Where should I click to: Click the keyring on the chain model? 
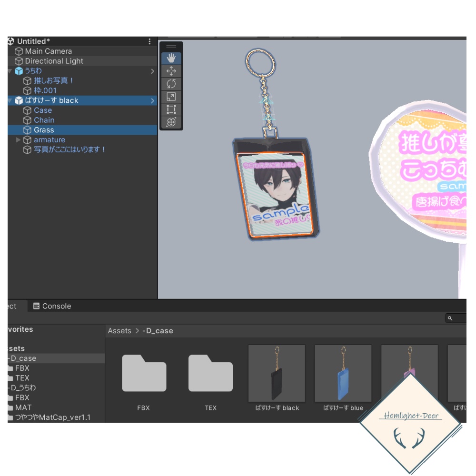(x=260, y=63)
